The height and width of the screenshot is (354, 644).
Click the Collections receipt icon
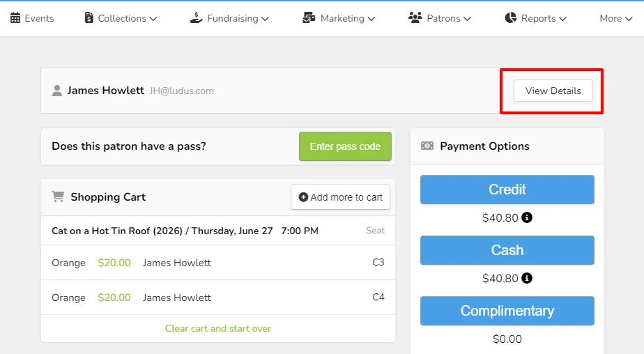(x=89, y=17)
